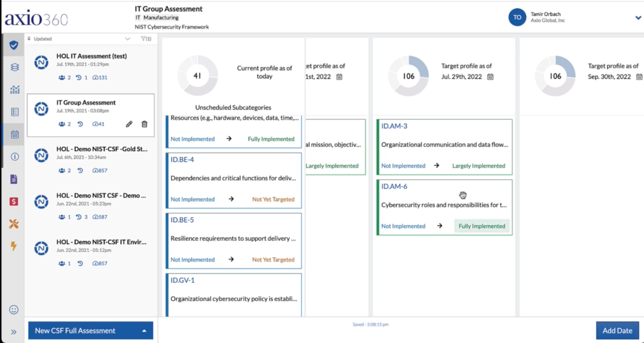Open the checklist sidebar icon
644x343 pixels.
[15, 112]
